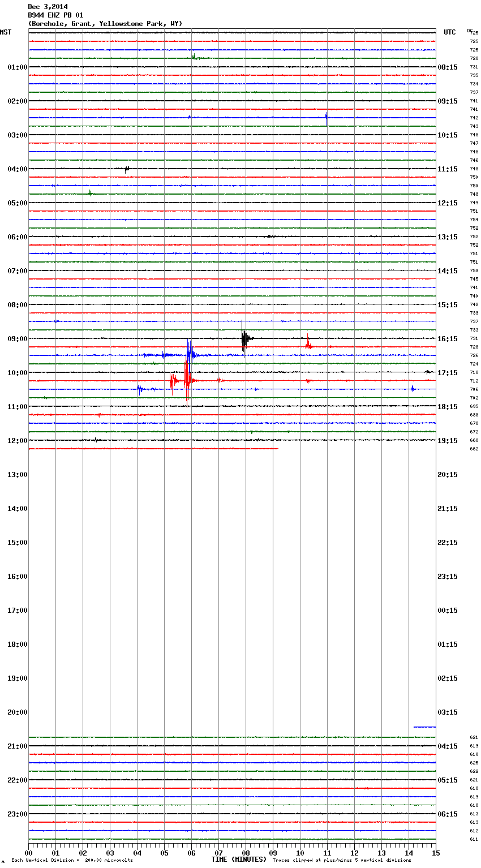
Task: Click the '12:00' MST time label
Action: coord(17,441)
